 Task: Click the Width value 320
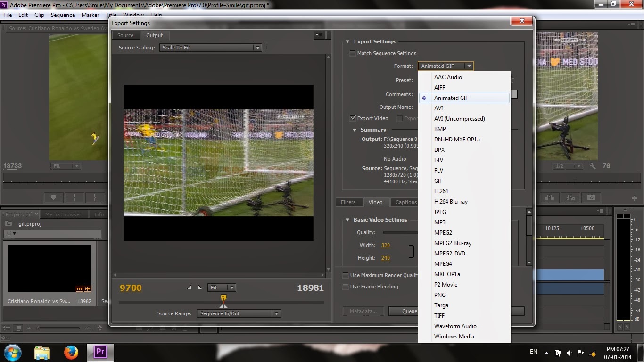click(x=386, y=245)
